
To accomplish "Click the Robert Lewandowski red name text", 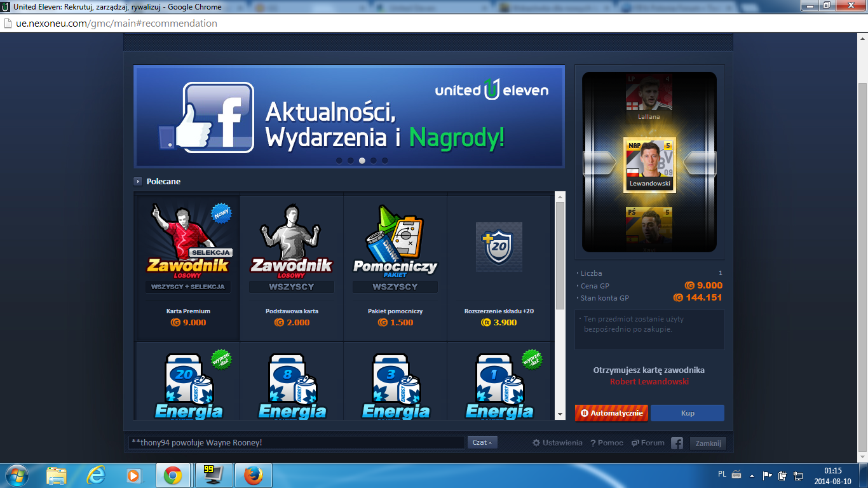I will pyautogui.click(x=649, y=382).
